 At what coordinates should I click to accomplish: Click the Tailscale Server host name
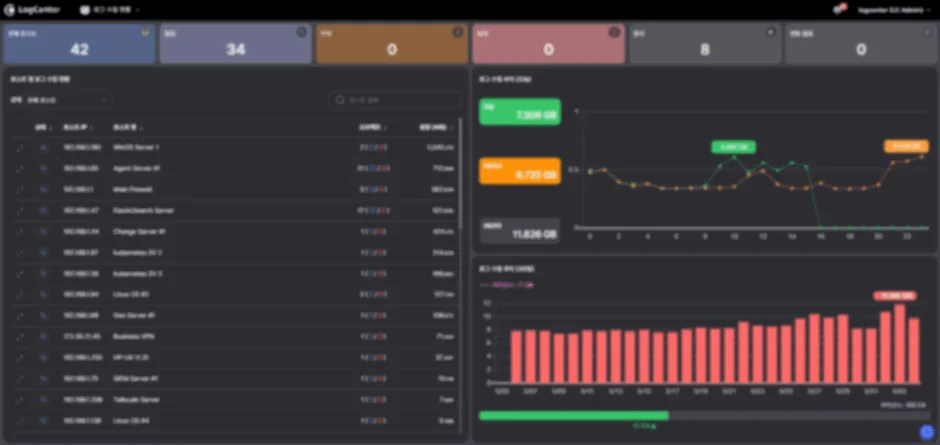pyautogui.click(x=136, y=400)
